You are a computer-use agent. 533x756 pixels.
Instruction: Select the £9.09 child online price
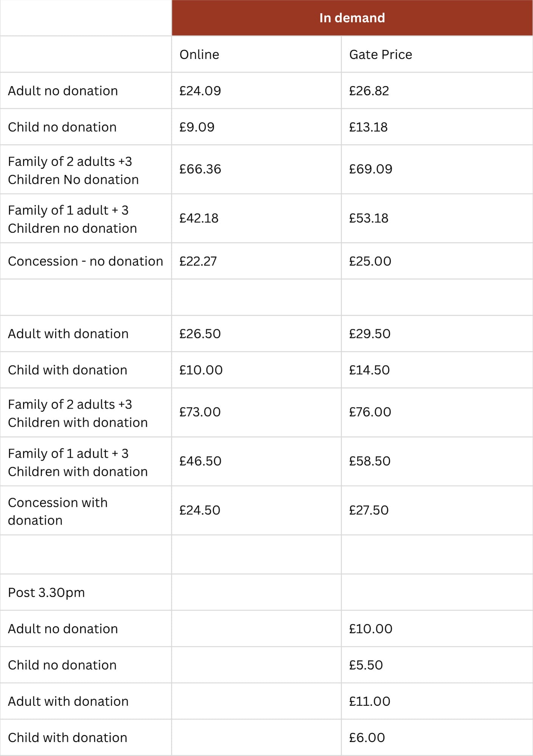point(197,127)
